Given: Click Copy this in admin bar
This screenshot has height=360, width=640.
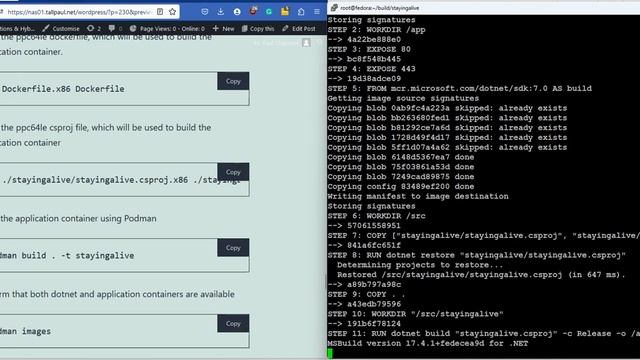Looking at the screenshot, I should 258,29.
